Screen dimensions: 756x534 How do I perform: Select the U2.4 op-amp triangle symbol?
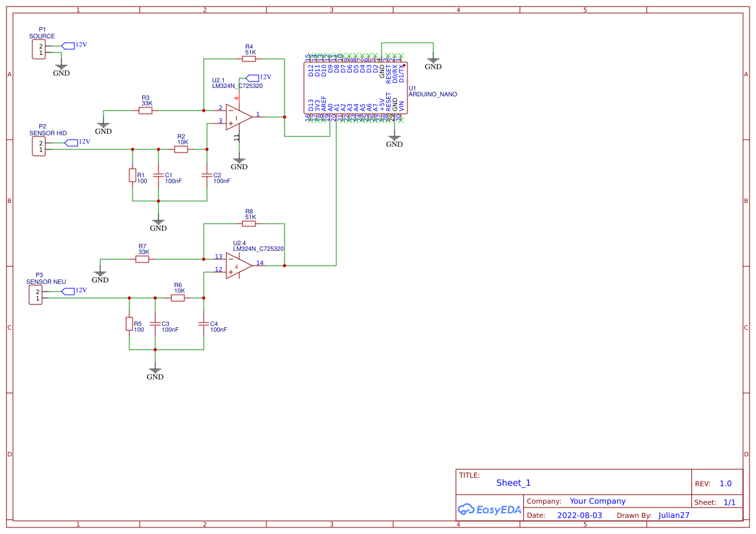(238, 266)
